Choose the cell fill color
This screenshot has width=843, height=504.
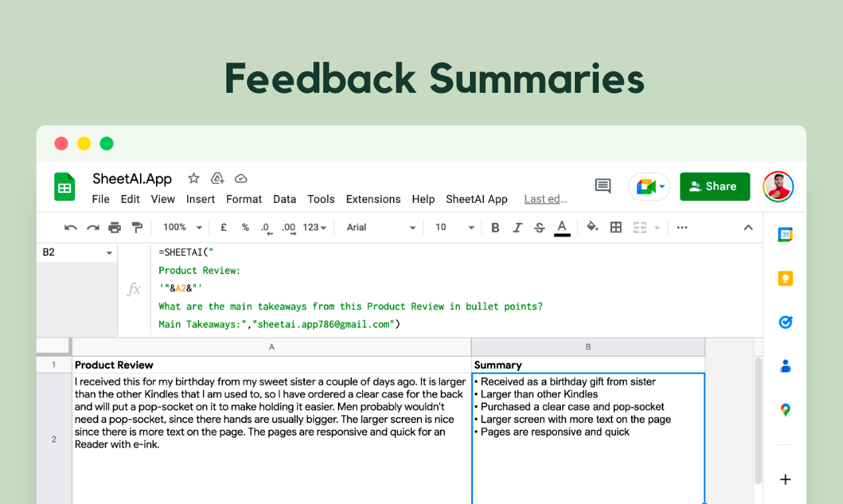[593, 227]
